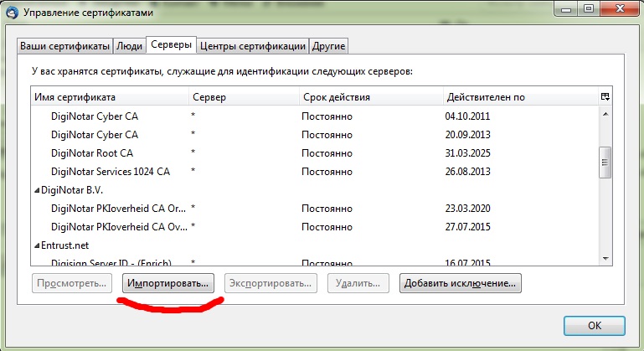The width and height of the screenshot is (644, 351).
Task: Click the scrollbar up arrow in the list
Action: coord(605,114)
